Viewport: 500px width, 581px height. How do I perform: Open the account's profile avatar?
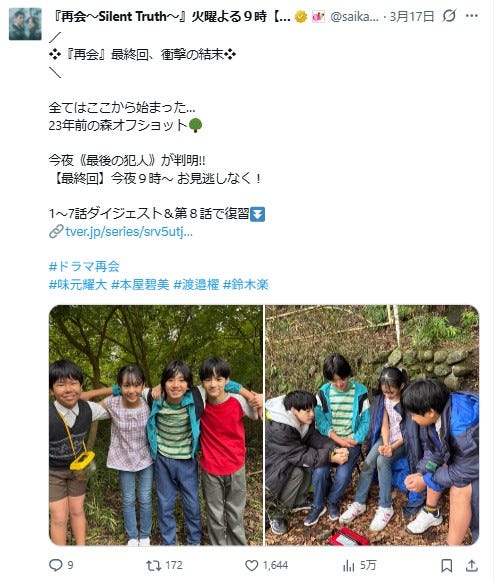(x=25, y=24)
